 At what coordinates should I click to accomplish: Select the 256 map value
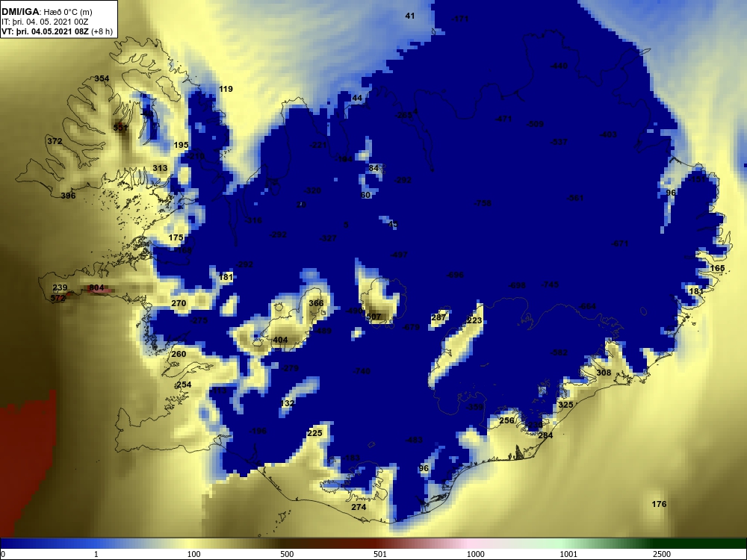click(507, 420)
